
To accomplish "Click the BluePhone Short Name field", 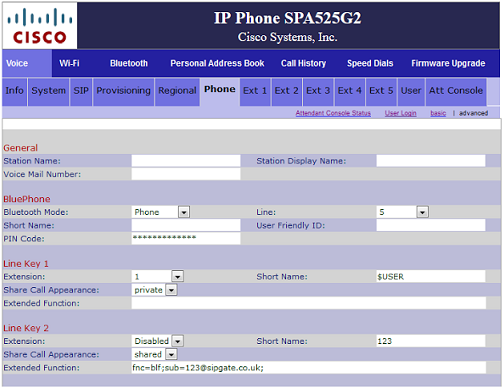I will pyautogui.click(x=186, y=225).
